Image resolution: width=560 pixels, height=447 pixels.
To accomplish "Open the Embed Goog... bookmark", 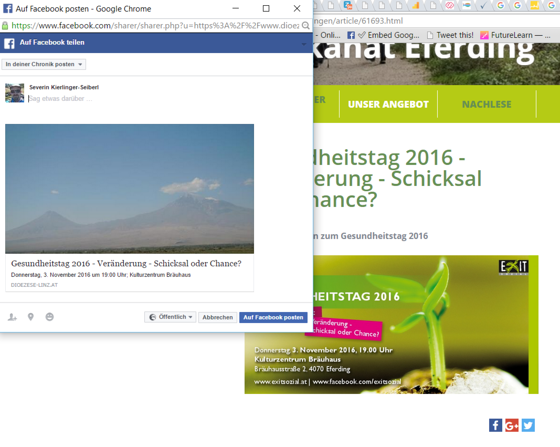I will coord(389,35).
